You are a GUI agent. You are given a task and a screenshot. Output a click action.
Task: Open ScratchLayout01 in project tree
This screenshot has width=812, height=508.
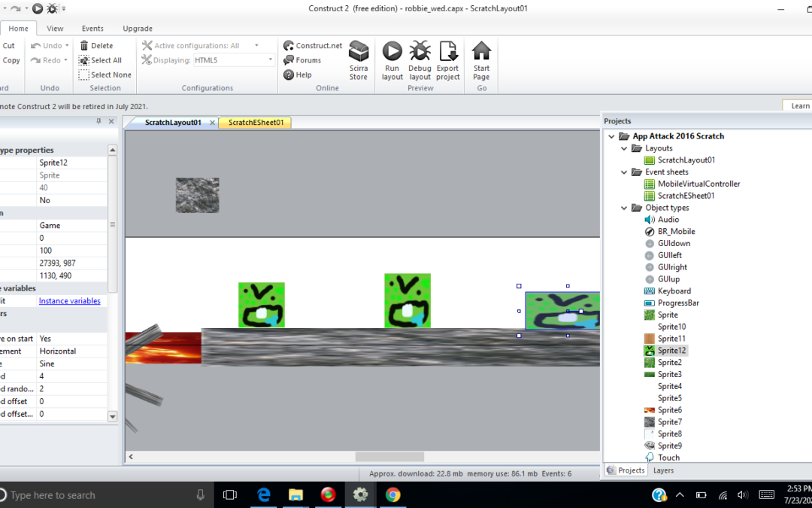tap(686, 160)
